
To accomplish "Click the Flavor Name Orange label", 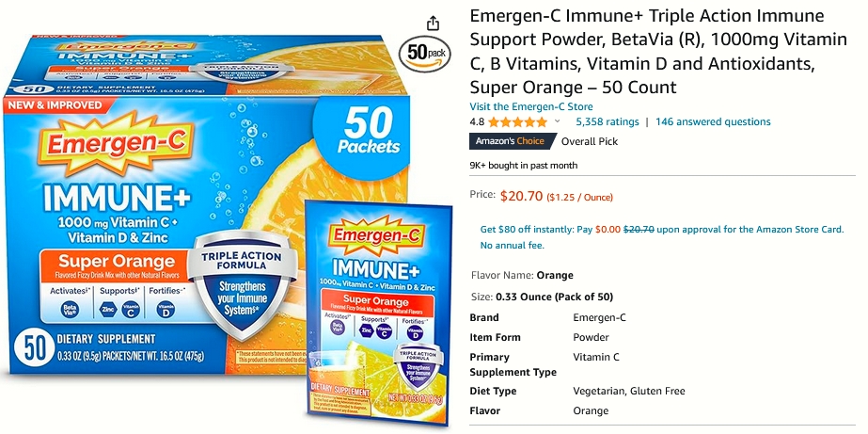I will pos(522,276).
